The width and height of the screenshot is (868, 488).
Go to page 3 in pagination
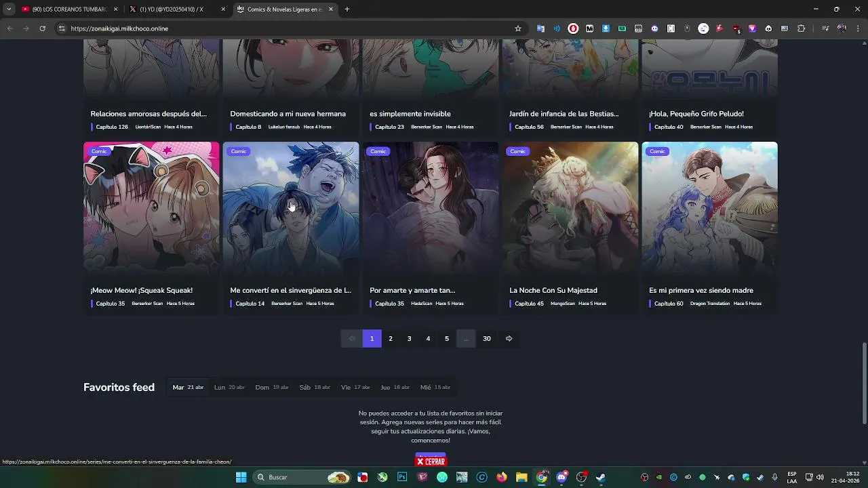pos(409,338)
